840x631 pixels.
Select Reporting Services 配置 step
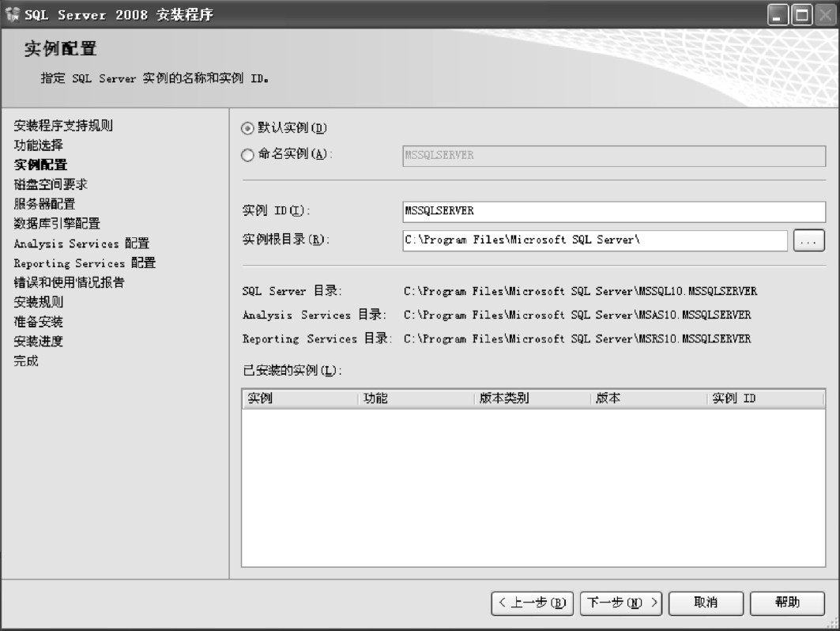pyautogui.click(x=85, y=263)
